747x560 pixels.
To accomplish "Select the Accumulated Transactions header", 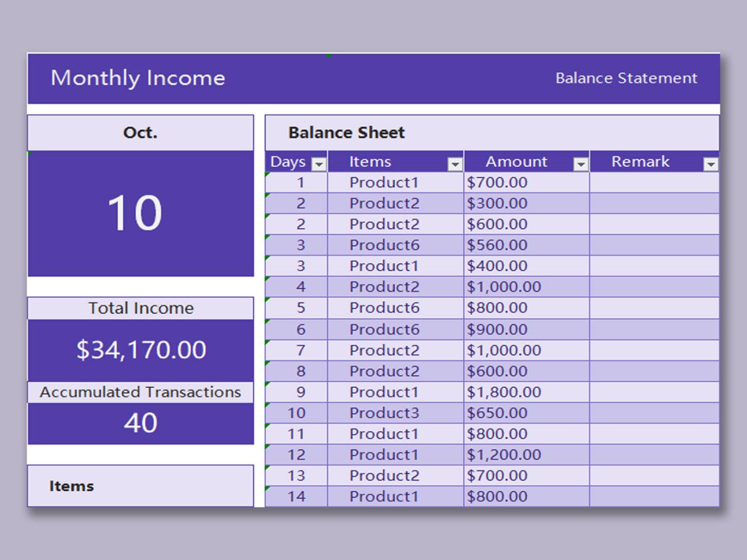I will pyautogui.click(x=140, y=392).
